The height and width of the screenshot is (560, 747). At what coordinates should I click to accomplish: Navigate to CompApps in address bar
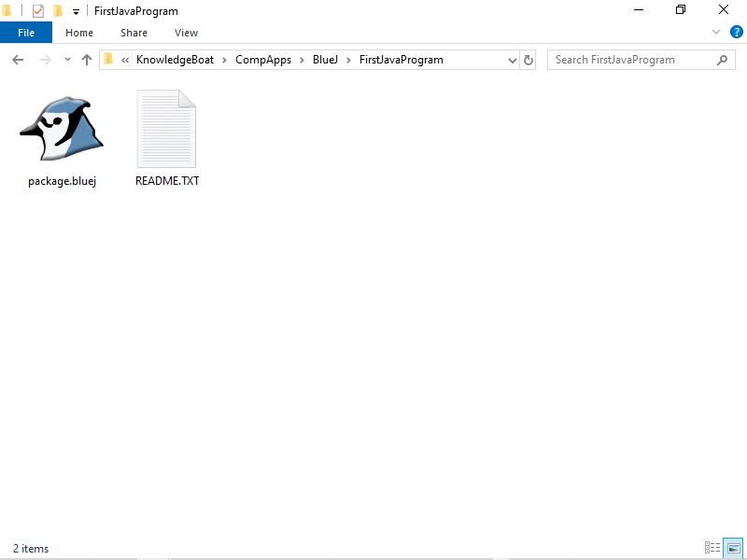click(x=263, y=60)
